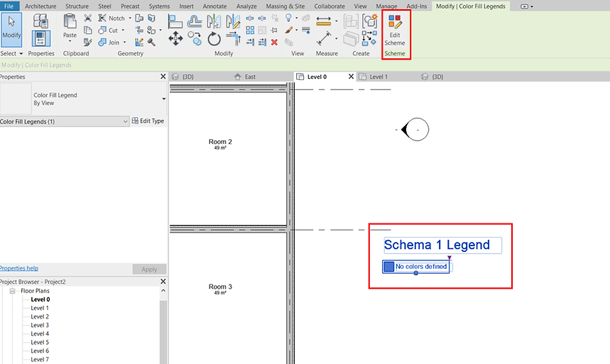Expand the Join geometry dropdown arrow
610x364 pixels.
coord(124,42)
